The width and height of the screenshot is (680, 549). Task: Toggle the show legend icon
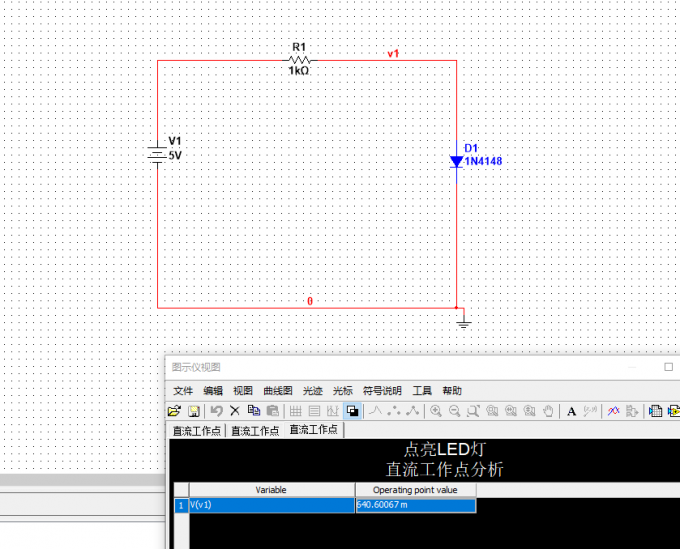314,411
